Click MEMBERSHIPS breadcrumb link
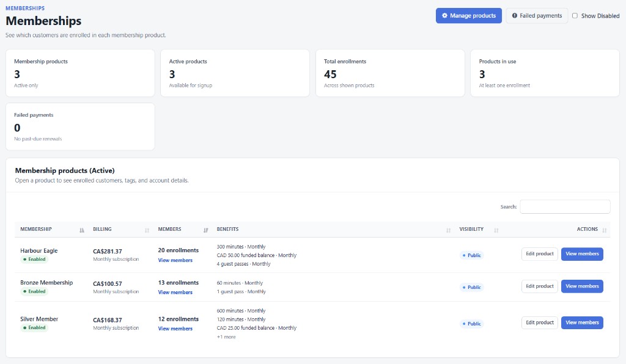 coord(25,8)
